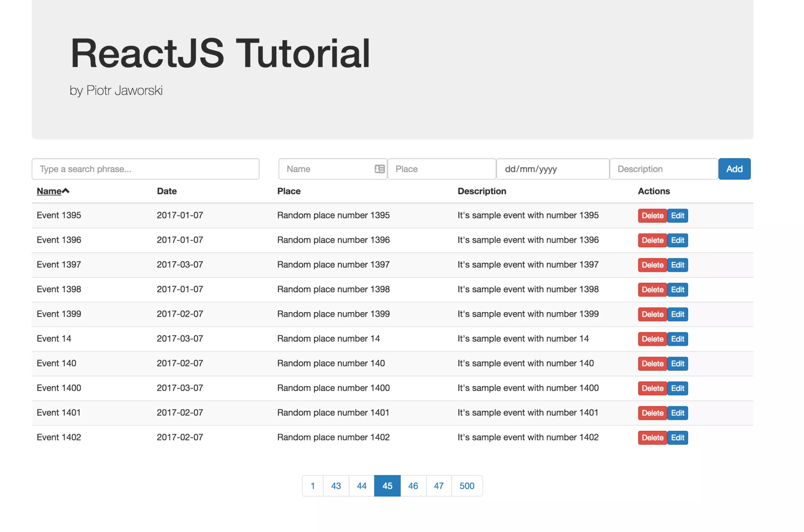The height and width of the screenshot is (532, 804).
Task: Edit the Event 140 row
Action: coord(678,364)
